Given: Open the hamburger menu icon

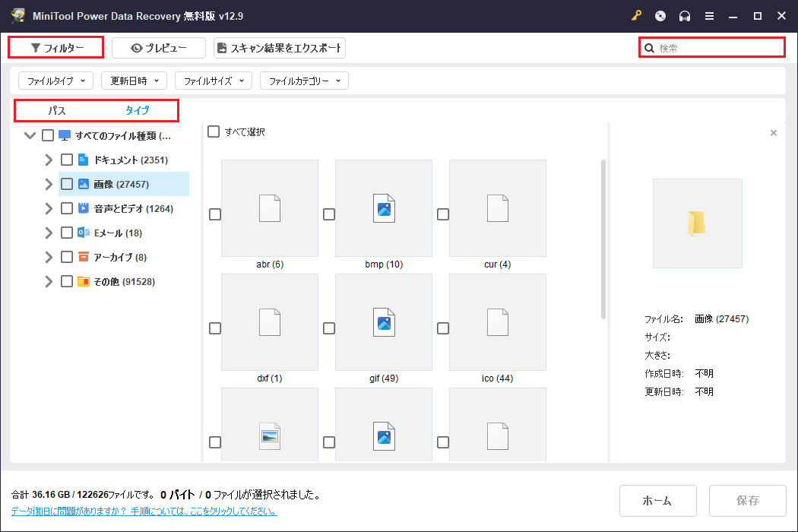Looking at the screenshot, I should click(x=709, y=16).
